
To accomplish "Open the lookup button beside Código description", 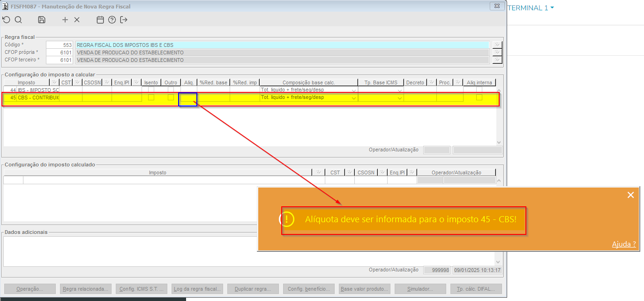I will pyautogui.click(x=497, y=45).
